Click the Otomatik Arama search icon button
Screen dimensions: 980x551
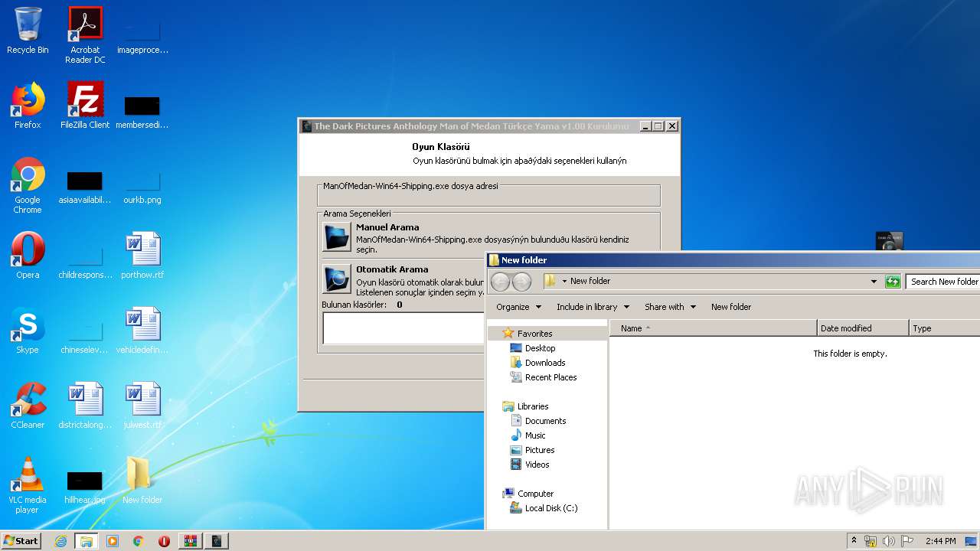pyautogui.click(x=337, y=279)
